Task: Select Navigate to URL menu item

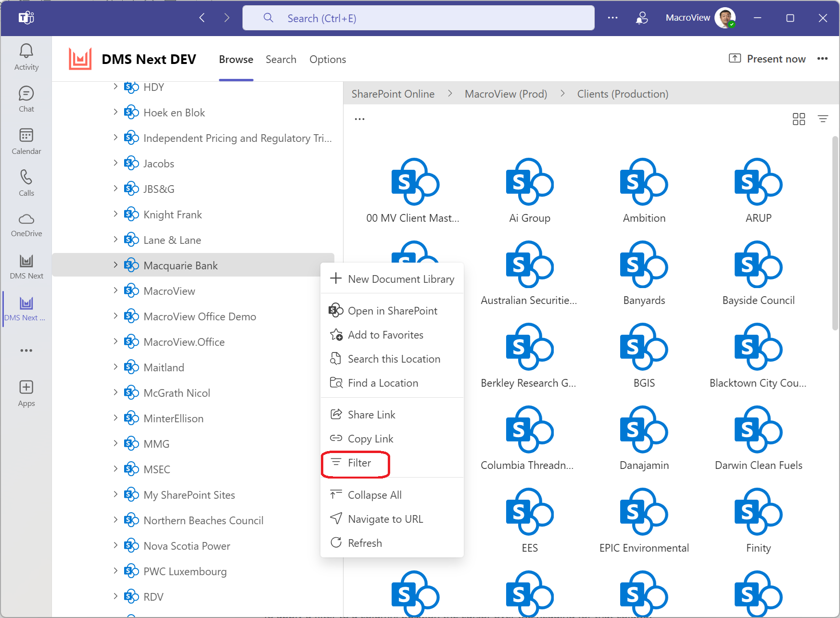Action: [x=392, y=519]
